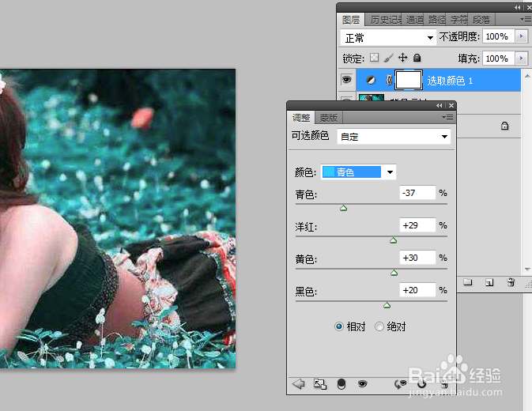This screenshot has height=411, width=532.
Task: Collapse the adjustments panel with double arrows
Action: [x=439, y=105]
